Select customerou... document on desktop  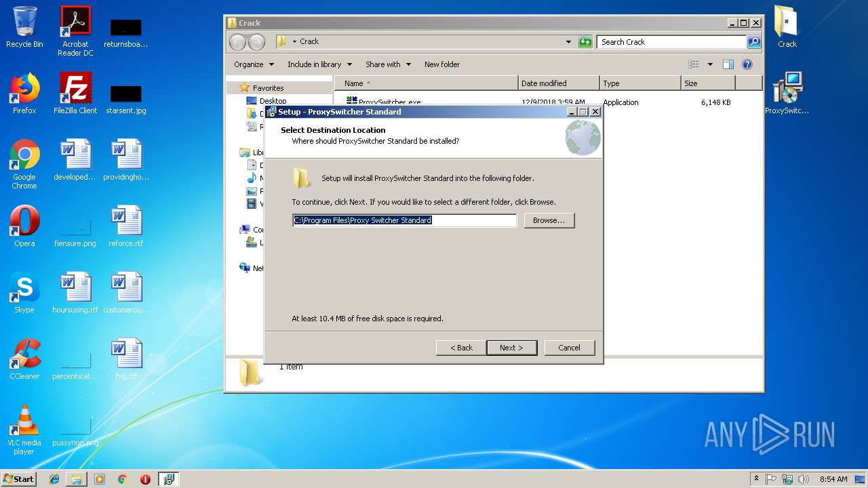126,293
